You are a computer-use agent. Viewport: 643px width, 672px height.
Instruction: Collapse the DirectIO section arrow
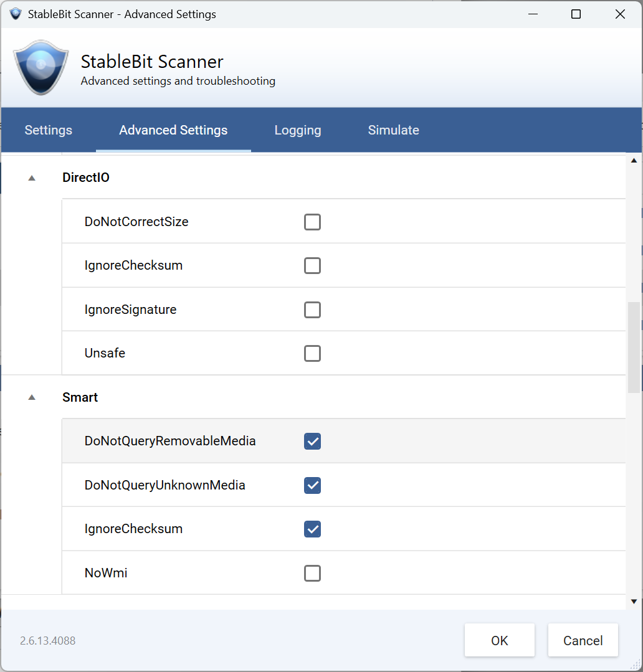click(x=32, y=178)
